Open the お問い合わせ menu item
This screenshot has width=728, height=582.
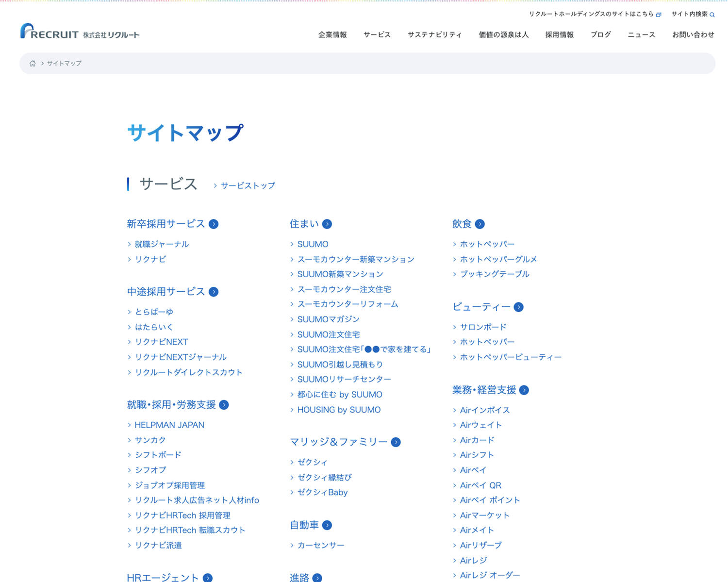[x=693, y=34]
